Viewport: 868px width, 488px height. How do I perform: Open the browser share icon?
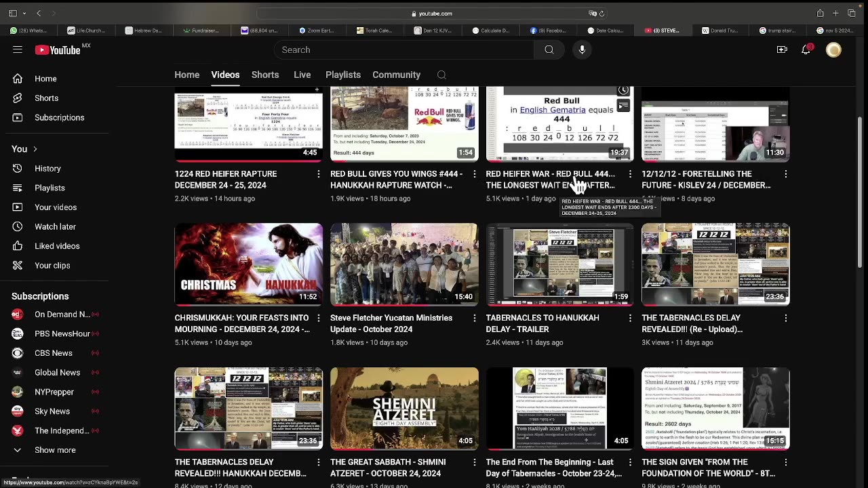click(820, 13)
